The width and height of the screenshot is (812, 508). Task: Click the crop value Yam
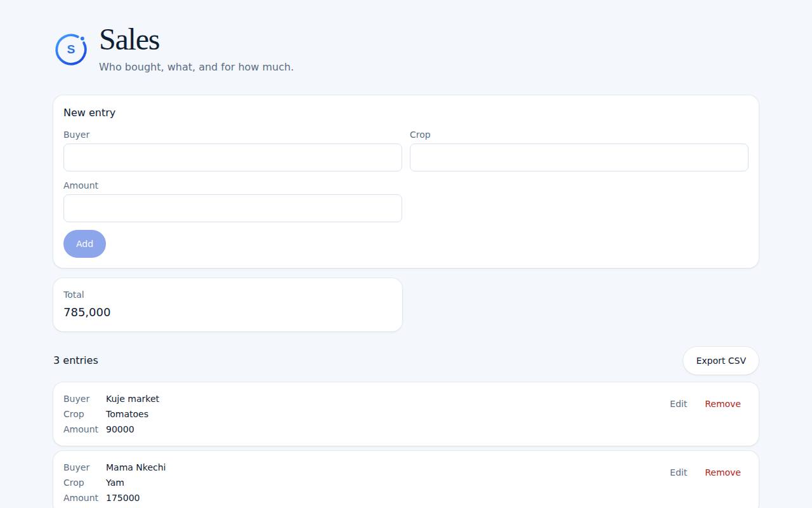115,483
